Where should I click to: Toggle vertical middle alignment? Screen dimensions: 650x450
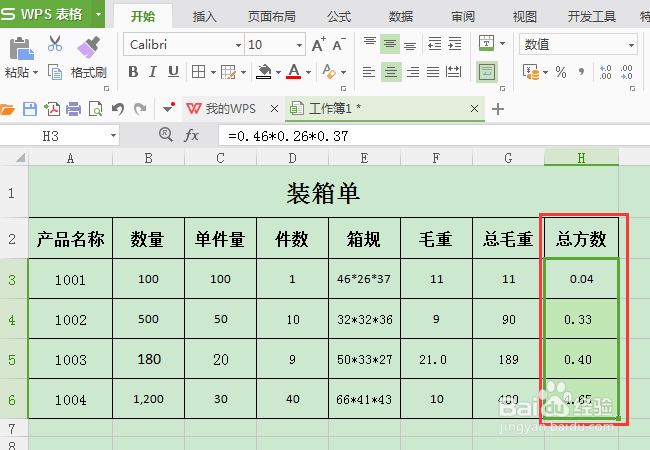390,44
